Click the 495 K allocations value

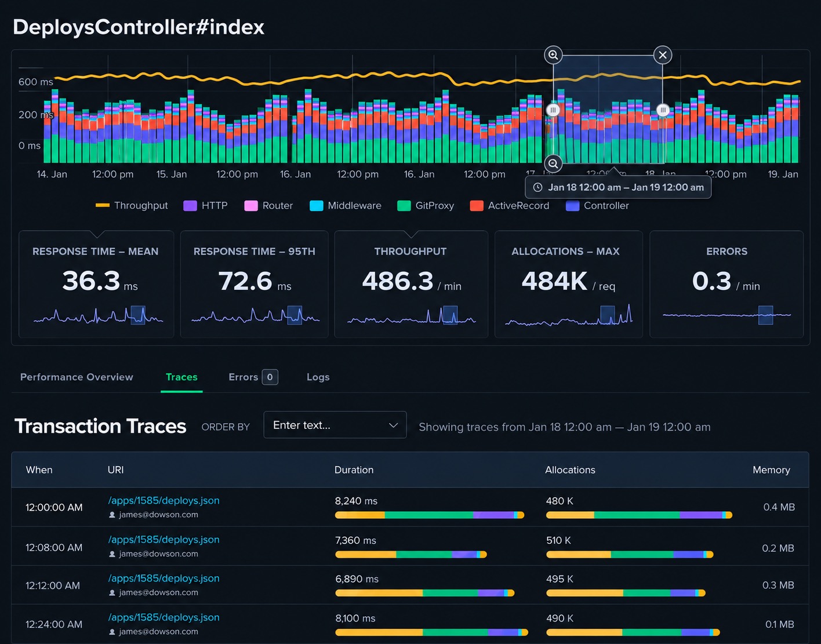(x=560, y=578)
